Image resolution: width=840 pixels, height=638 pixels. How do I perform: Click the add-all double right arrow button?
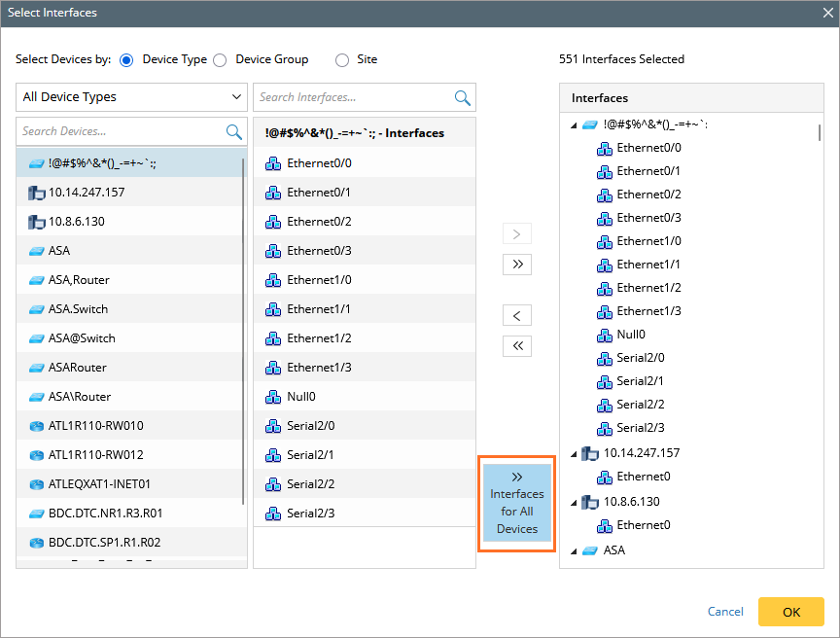(x=517, y=265)
